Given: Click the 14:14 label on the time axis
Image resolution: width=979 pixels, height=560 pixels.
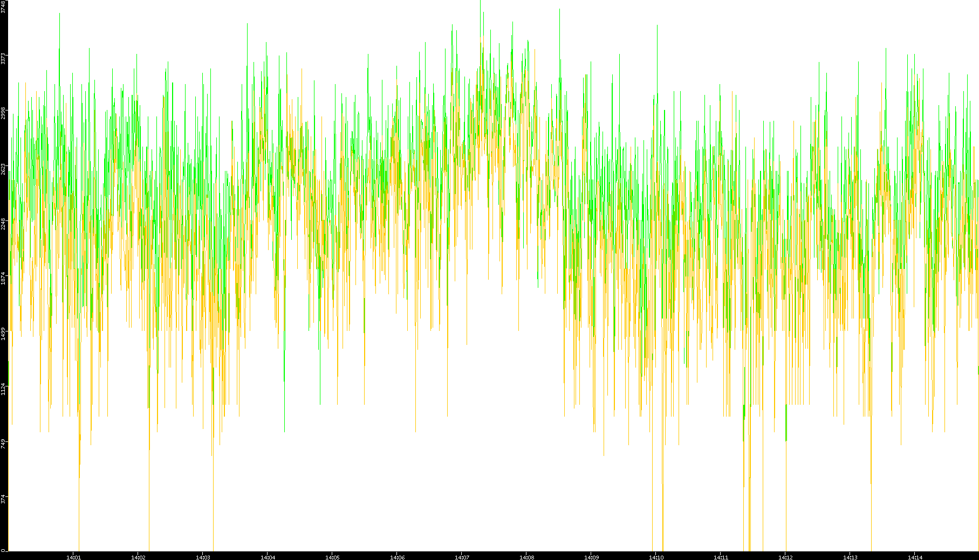Looking at the screenshot, I should 915,557.
